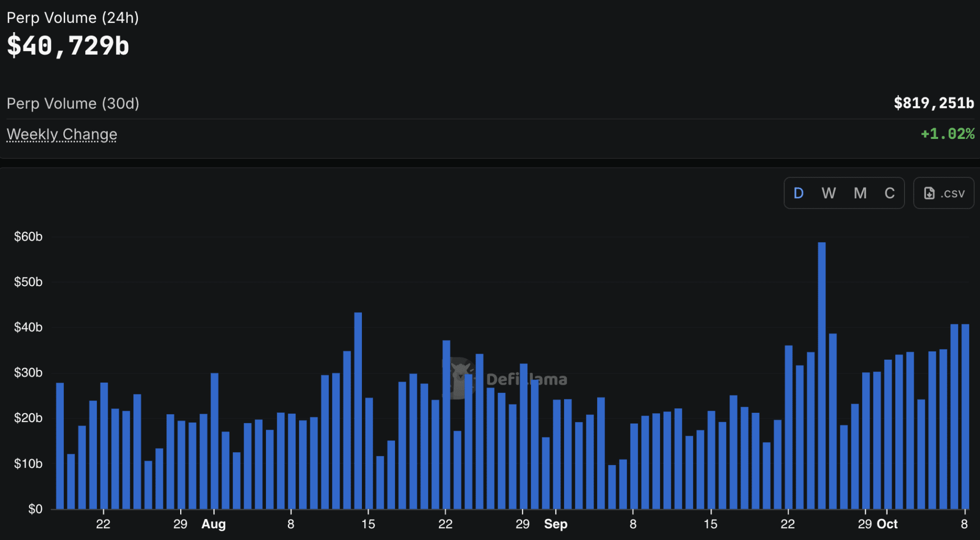
Task: Click the Perp Volume (24h) heading
Action: tap(72, 18)
